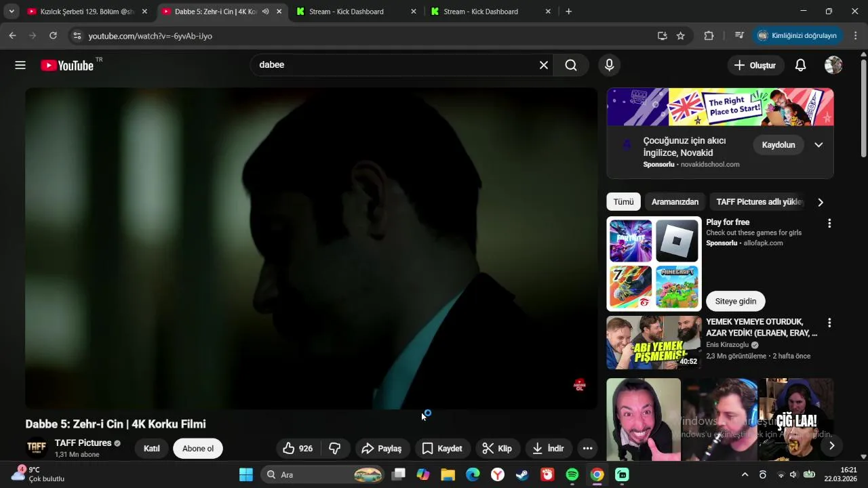Click Kaydolun on the Novakid ad
This screenshot has width=868, height=488.
[778, 145]
